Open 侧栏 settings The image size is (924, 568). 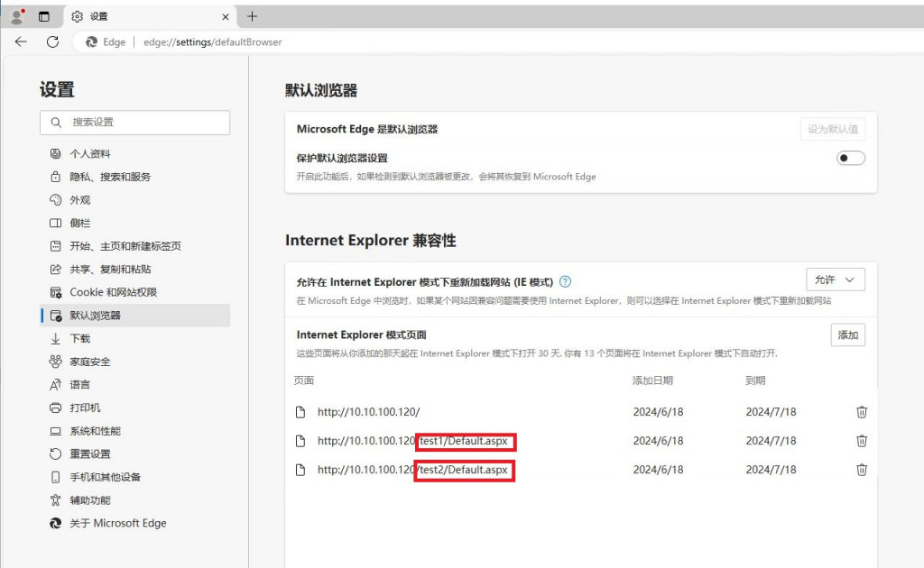[80, 223]
